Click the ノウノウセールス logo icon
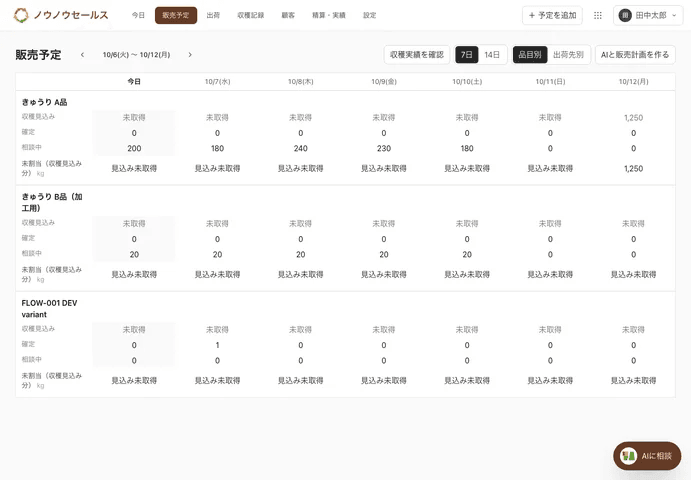The height and width of the screenshot is (480, 691). point(21,15)
